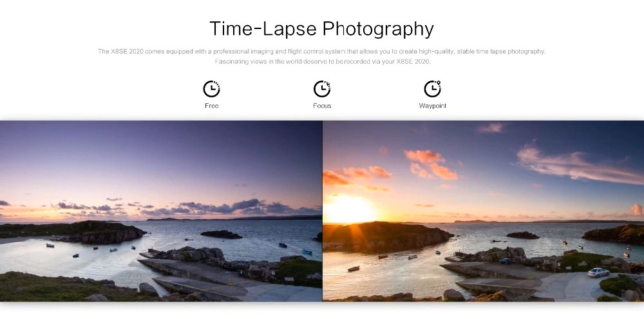Viewport: 644px width, 319px height.
Task: Click the Focus mode text label
Action: click(322, 106)
